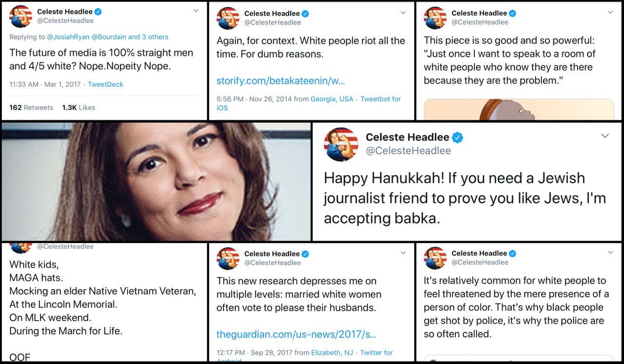The width and height of the screenshot is (624, 364).
Task: Click verified badge on the piece is so good tweet
Action: 513,13
